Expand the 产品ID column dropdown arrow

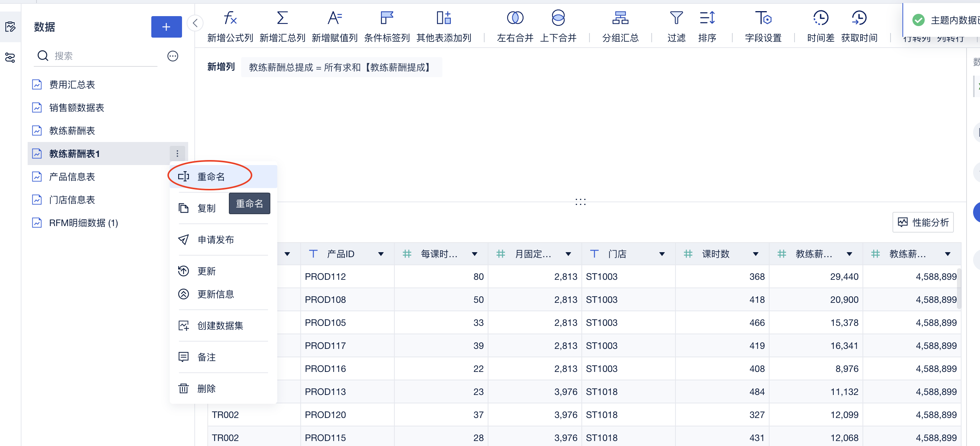(x=381, y=254)
